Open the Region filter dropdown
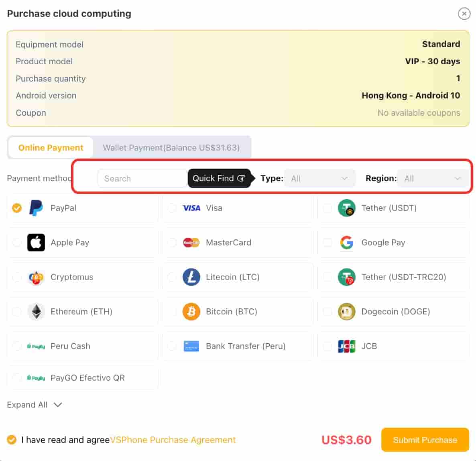This screenshot has width=476, height=461. point(432,178)
